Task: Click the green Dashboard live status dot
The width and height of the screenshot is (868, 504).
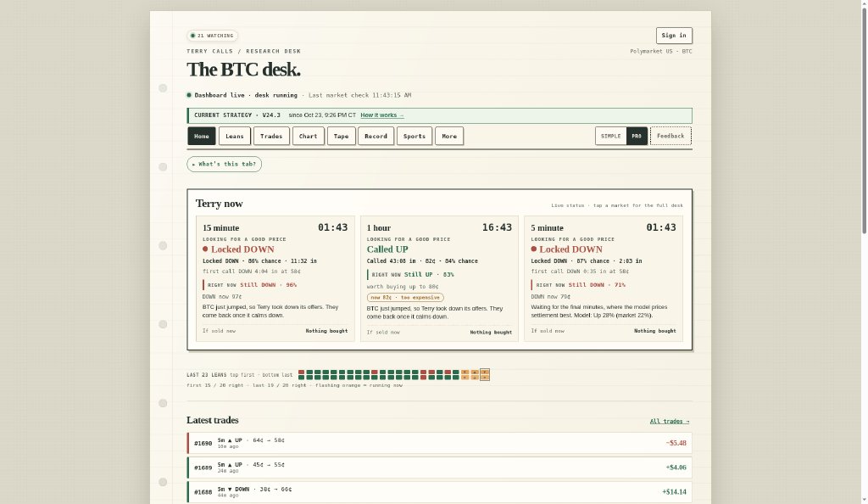Action: [x=189, y=95]
